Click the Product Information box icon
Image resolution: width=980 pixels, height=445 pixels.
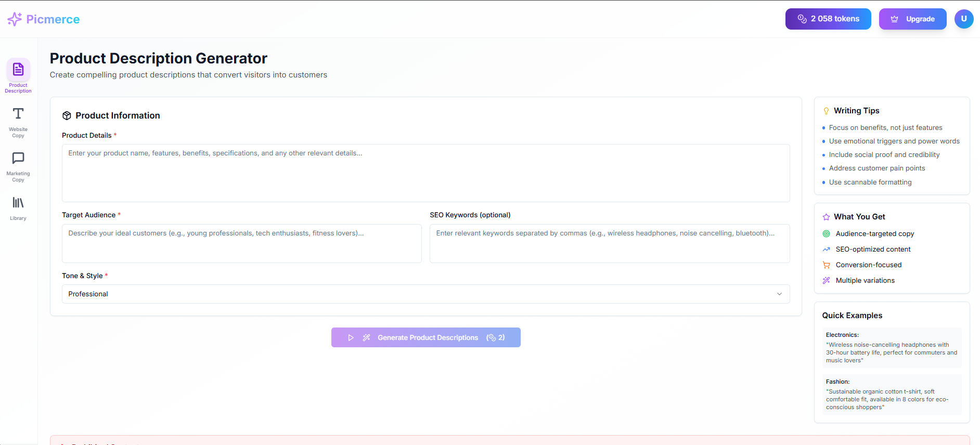coord(67,115)
